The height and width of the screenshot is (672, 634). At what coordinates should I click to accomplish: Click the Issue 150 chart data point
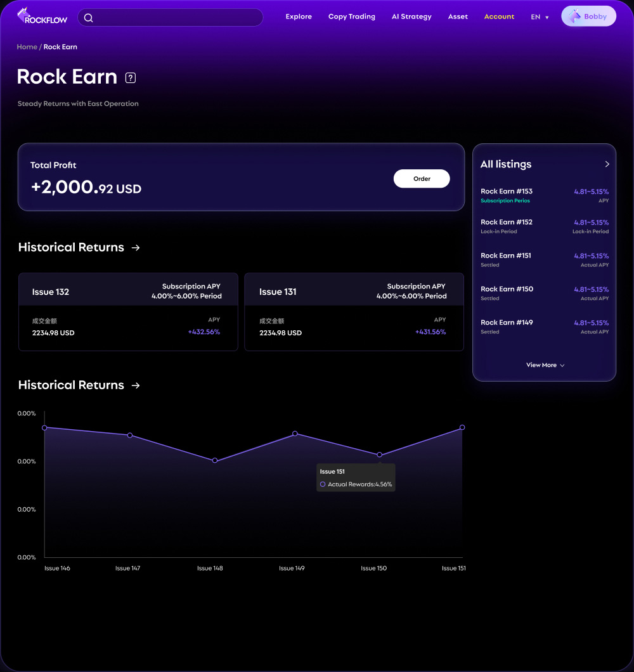pos(379,455)
